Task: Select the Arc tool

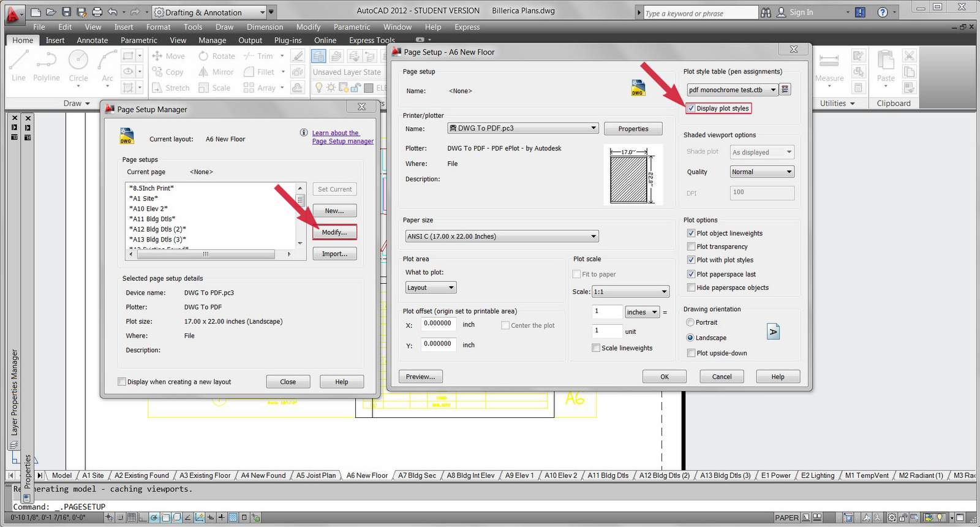Action: coord(107,66)
